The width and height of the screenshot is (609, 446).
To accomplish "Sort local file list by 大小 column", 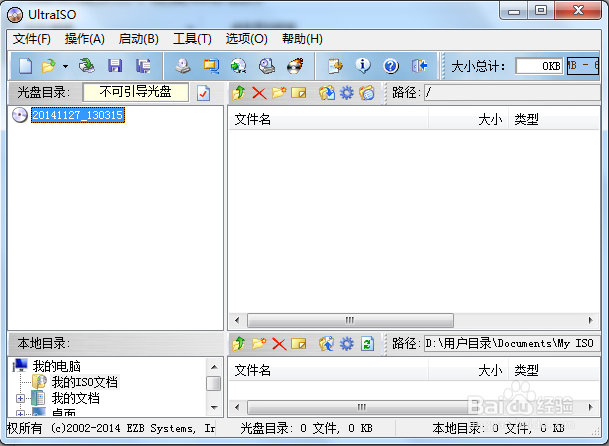I will [x=468, y=370].
